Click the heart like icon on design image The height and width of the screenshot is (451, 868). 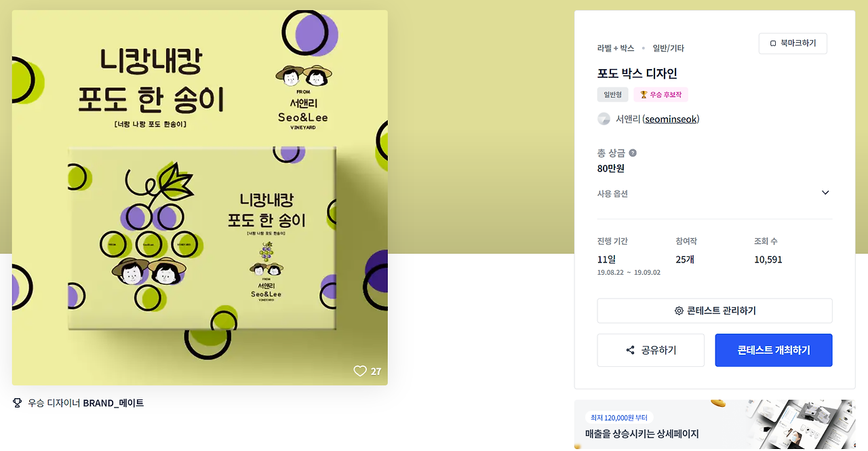point(360,371)
